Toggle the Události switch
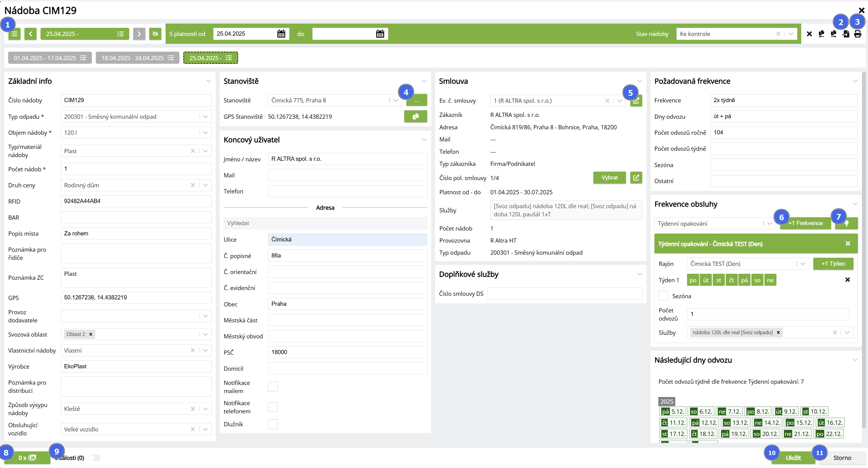Image resolution: width=868 pixels, height=468 pixels. (94, 457)
